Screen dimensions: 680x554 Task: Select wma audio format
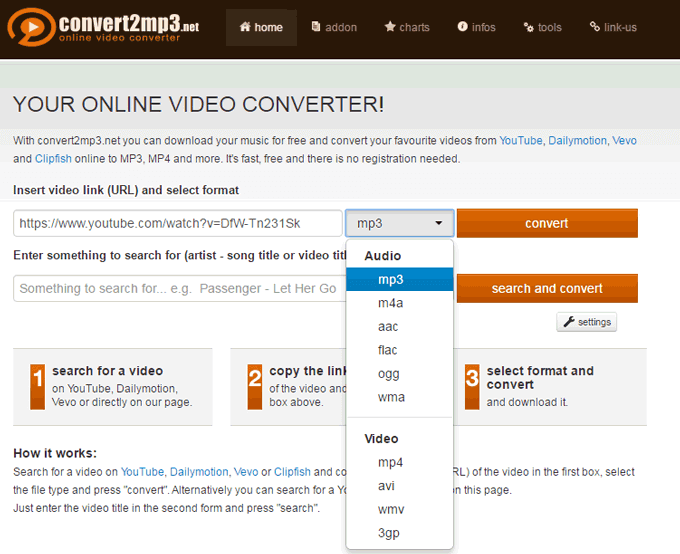pyautogui.click(x=399, y=397)
